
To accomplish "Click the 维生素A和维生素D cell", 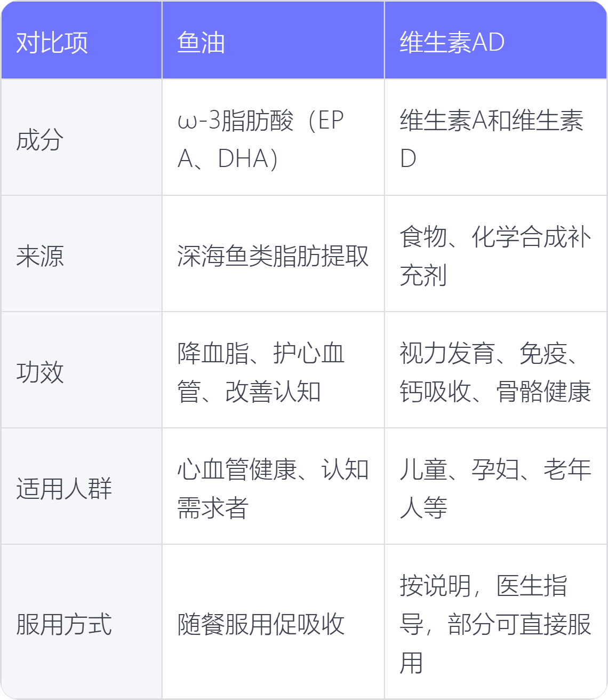I will click(x=495, y=138).
